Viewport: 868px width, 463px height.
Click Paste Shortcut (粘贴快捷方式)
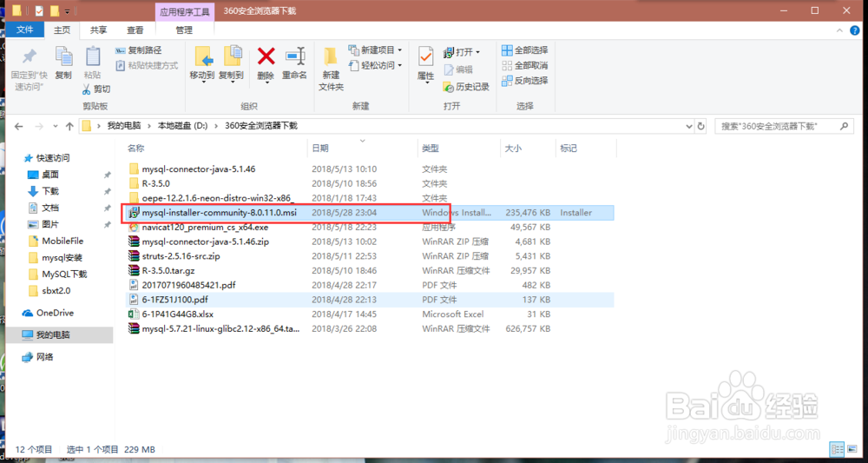tap(147, 65)
